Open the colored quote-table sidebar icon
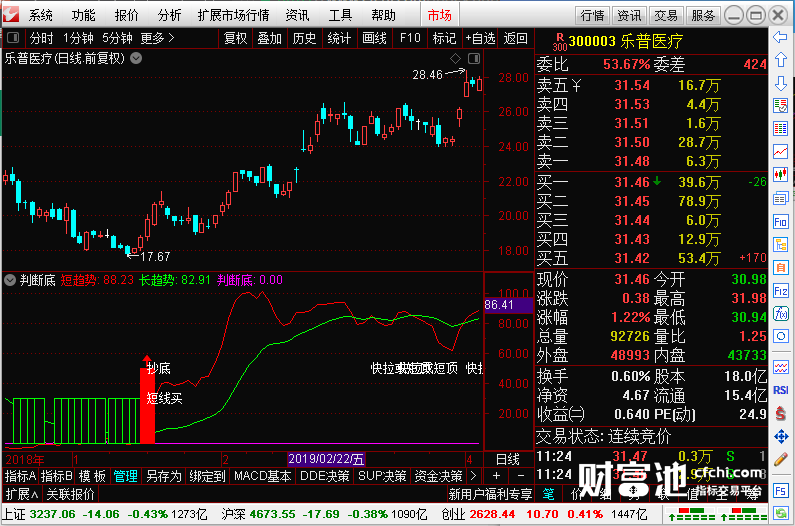This screenshot has width=795, height=526. (780, 129)
